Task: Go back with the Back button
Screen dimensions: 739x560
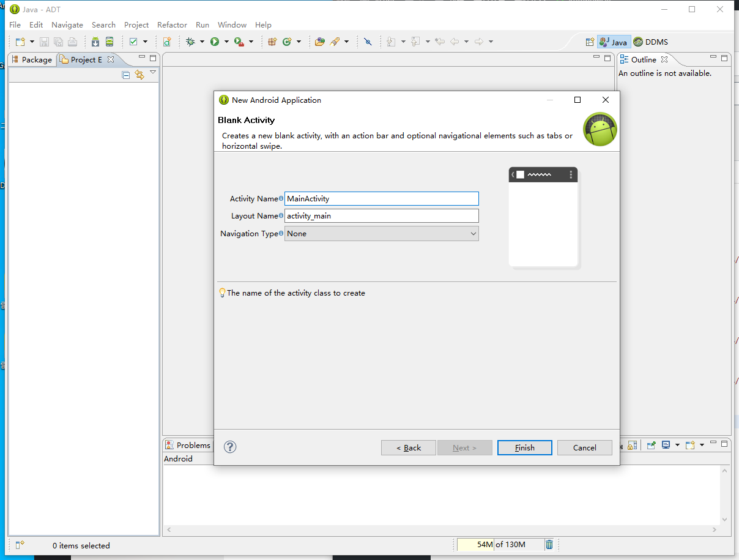Action: (x=408, y=448)
